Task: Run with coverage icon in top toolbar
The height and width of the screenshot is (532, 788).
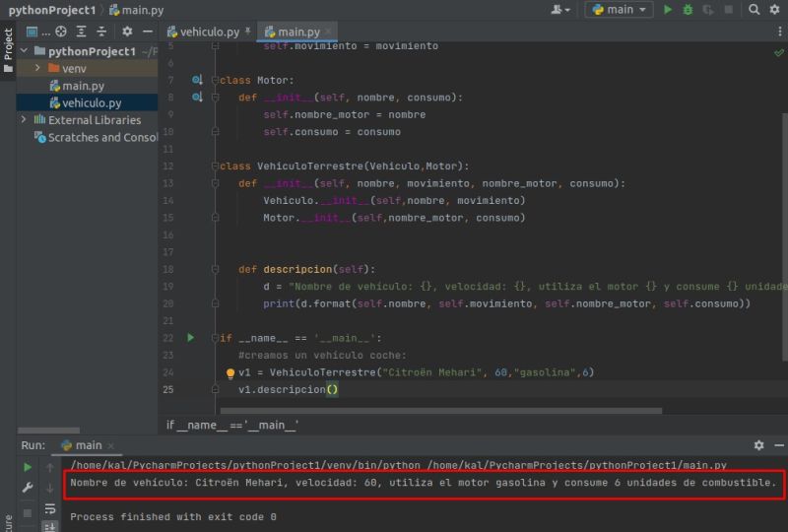Action: [708, 10]
